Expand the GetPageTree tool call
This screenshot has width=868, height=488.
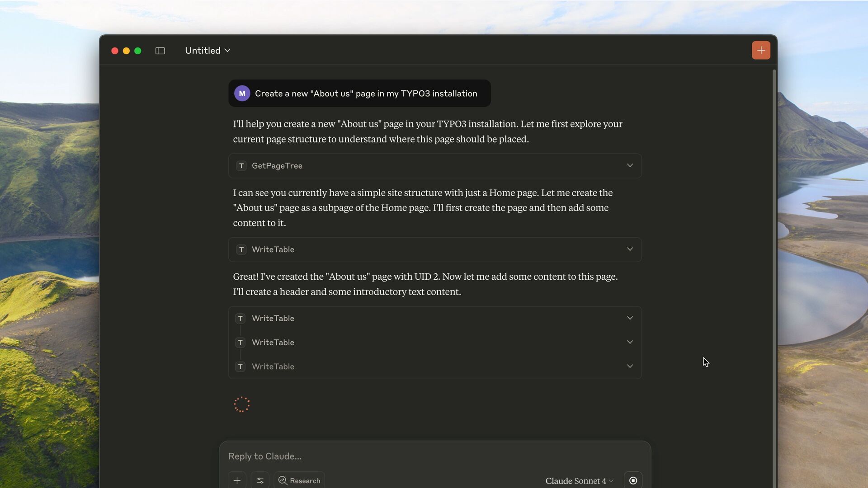tap(630, 165)
